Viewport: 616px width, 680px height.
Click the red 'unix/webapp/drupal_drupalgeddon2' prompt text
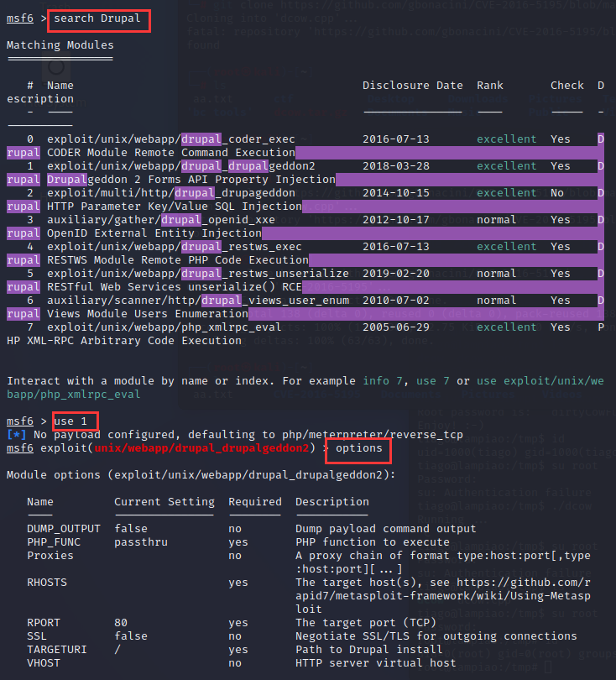click(x=201, y=448)
